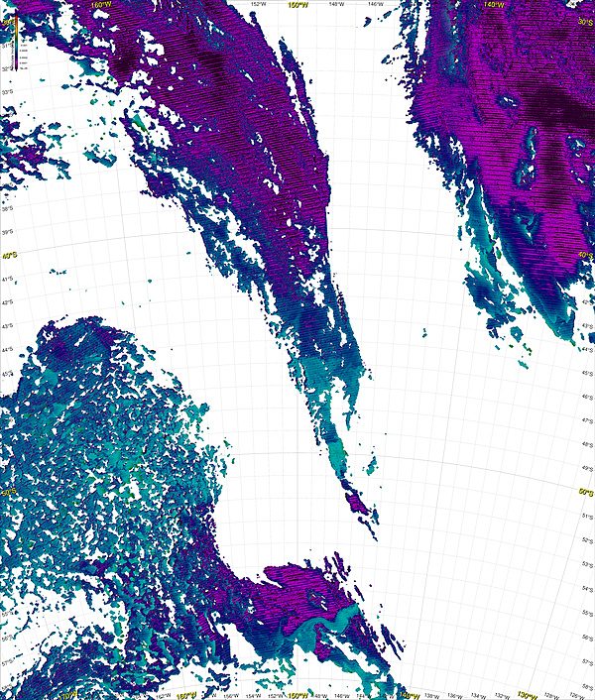Click the 128°W longitude label

pyautogui.click(x=553, y=695)
